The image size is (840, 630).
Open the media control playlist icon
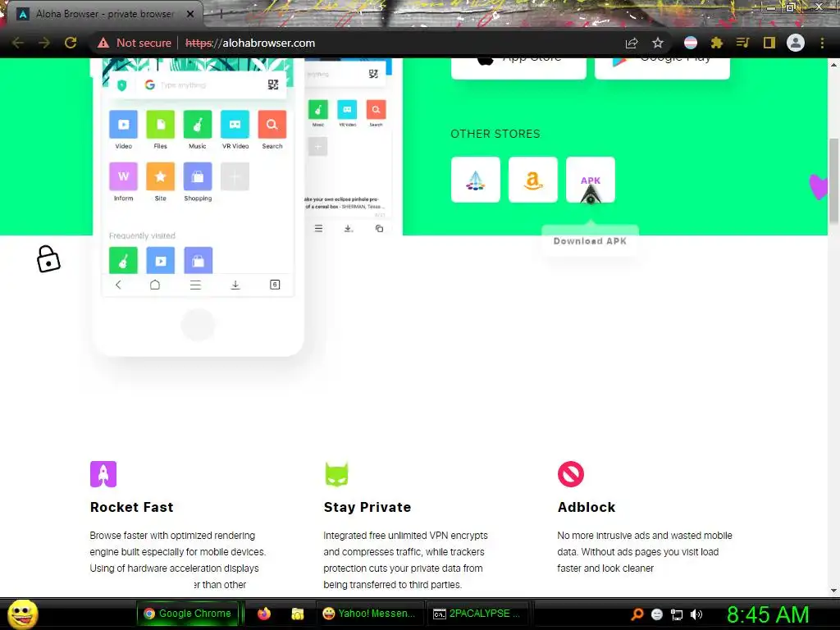(742, 43)
